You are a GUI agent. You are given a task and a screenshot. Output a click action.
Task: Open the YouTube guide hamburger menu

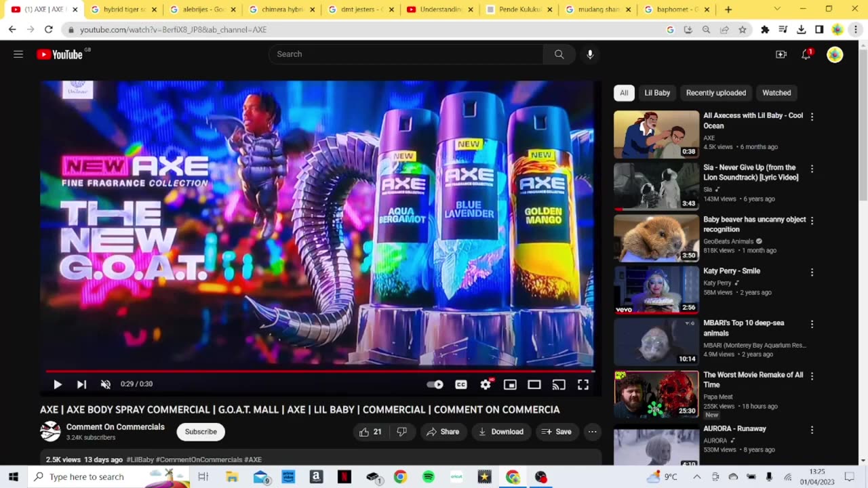coord(18,54)
